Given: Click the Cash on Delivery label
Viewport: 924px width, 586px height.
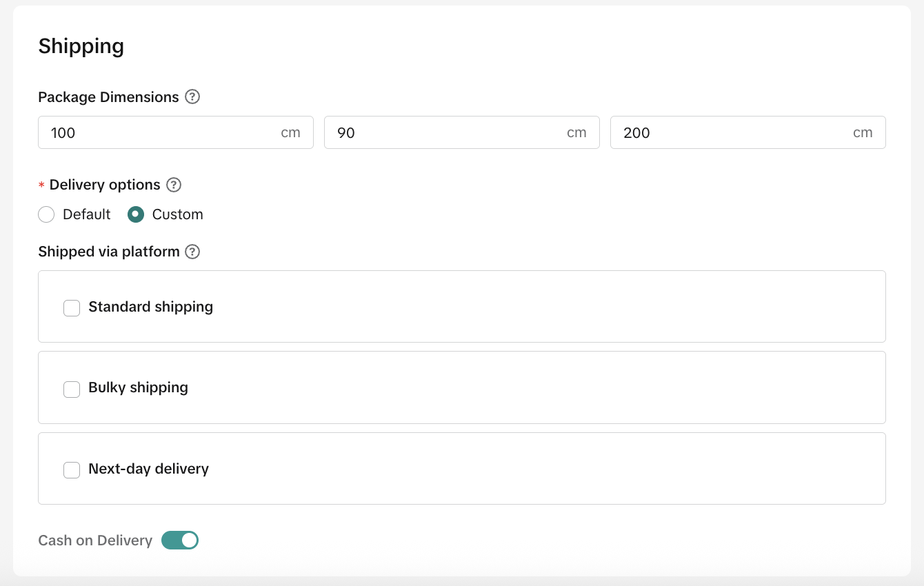Looking at the screenshot, I should 95,540.
